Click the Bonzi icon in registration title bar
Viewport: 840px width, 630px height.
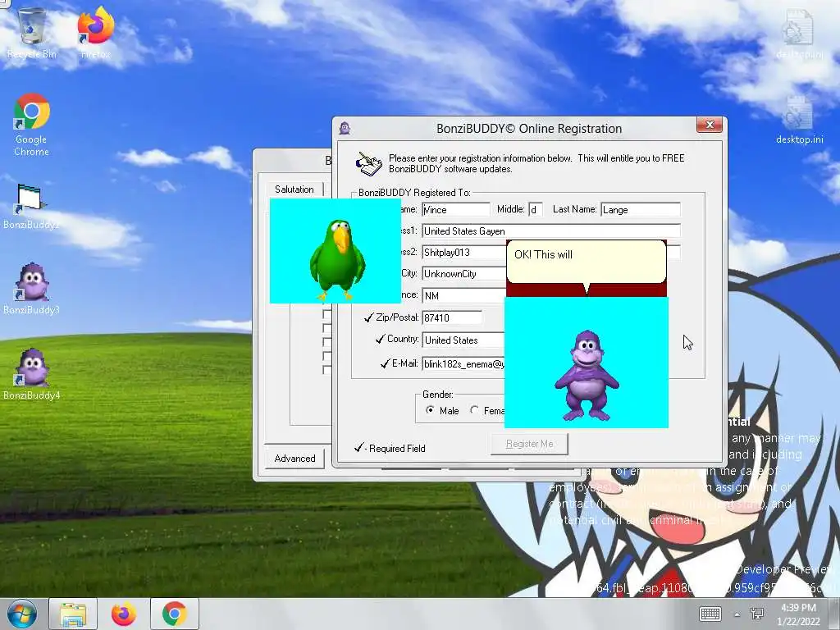click(x=345, y=128)
